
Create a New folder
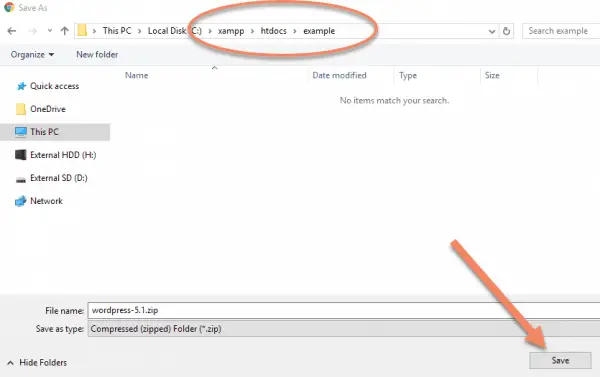pyautogui.click(x=97, y=55)
